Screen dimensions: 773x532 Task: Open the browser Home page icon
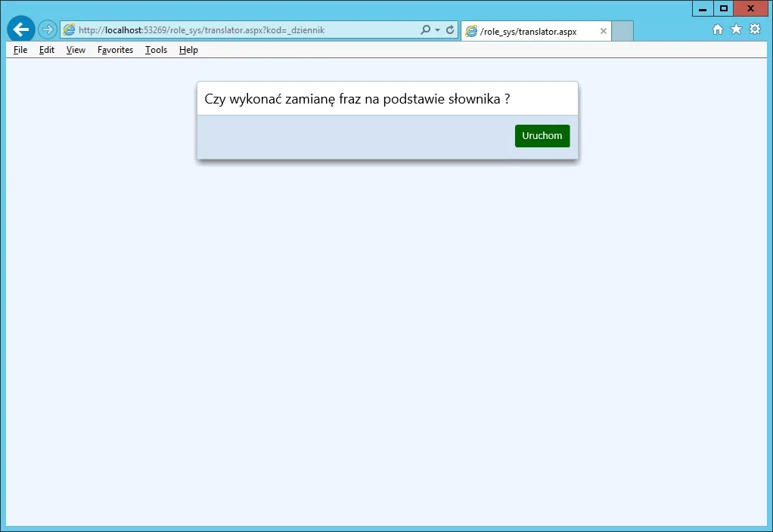(718, 29)
